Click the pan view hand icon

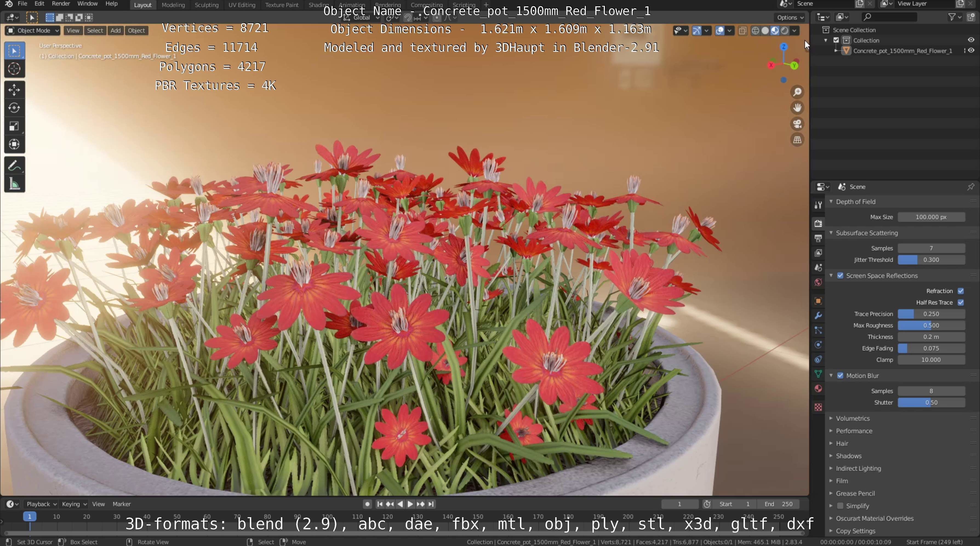797,108
